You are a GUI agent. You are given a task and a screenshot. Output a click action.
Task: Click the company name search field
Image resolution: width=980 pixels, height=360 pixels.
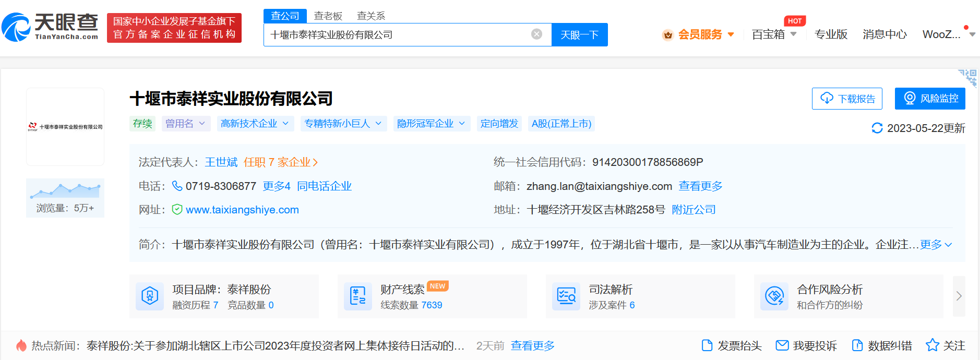click(397, 35)
